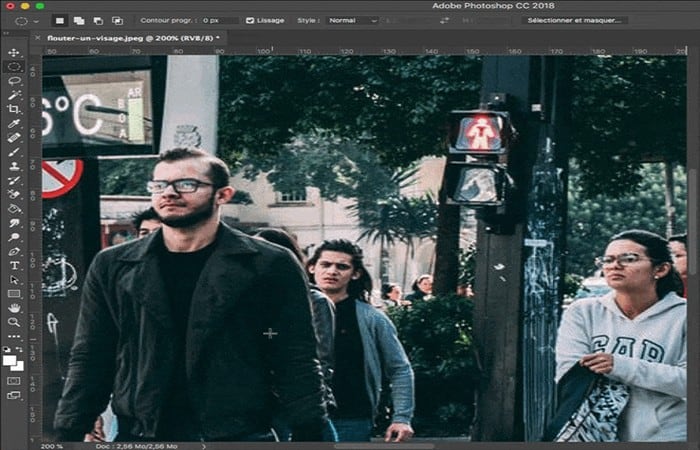Close the flouter-un-visage.jpeg document tab
This screenshot has height=450, width=700.
pos(38,38)
